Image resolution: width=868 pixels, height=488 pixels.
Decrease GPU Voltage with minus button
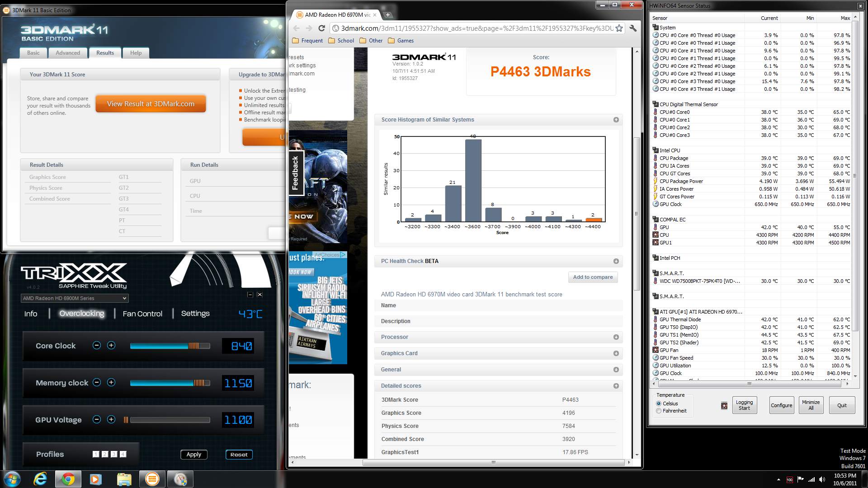click(96, 419)
